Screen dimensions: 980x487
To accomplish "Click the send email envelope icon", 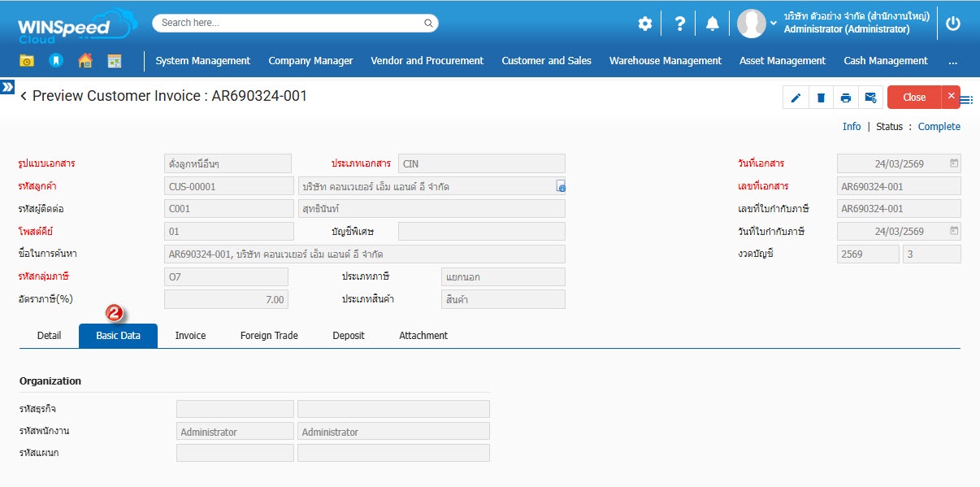I will click(x=870, y=98).
